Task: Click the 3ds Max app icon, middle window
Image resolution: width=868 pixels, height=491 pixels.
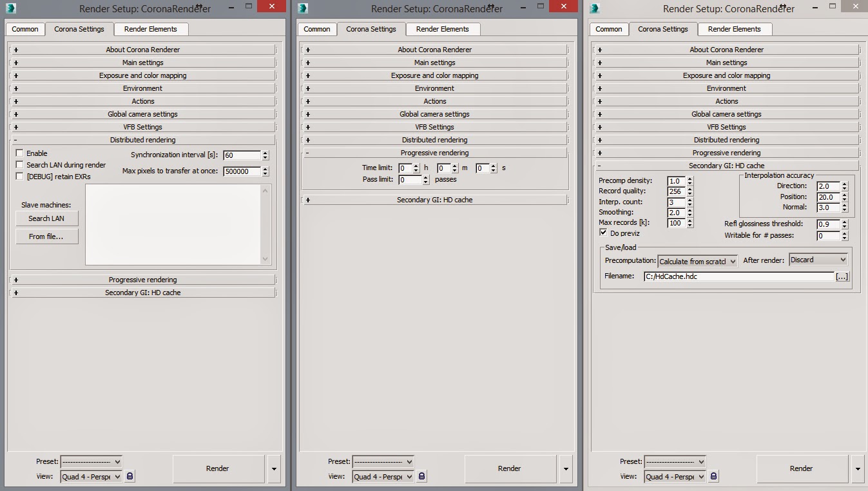Action: [304, 8]
